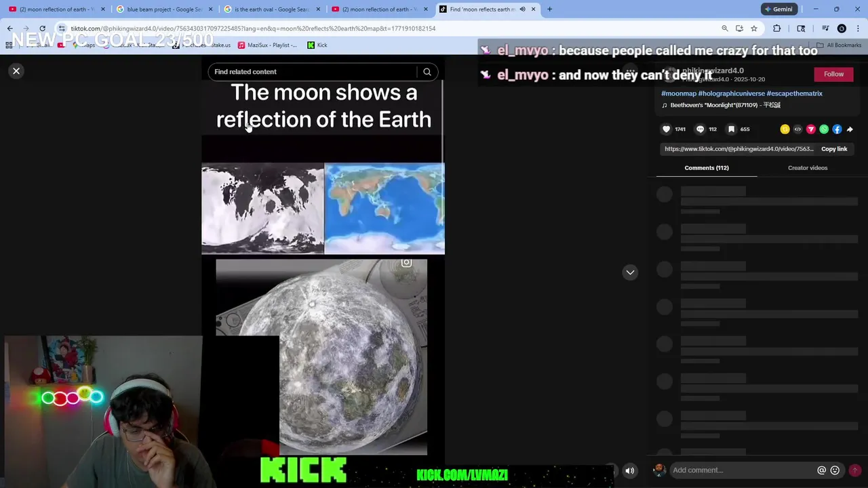Mute the video with the speaker icon
868x488 pixels.
point(630,470)
